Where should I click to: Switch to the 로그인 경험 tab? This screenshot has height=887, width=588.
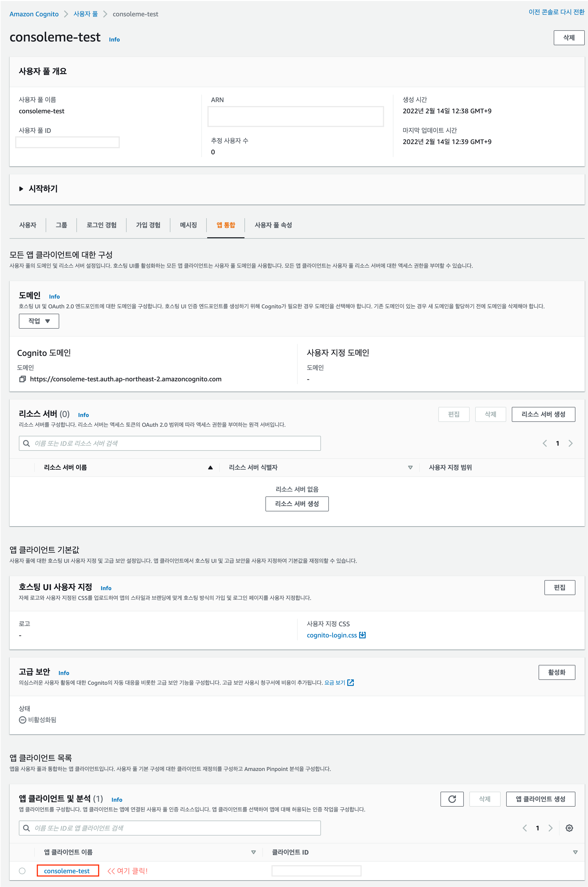[x=101, y=225]
